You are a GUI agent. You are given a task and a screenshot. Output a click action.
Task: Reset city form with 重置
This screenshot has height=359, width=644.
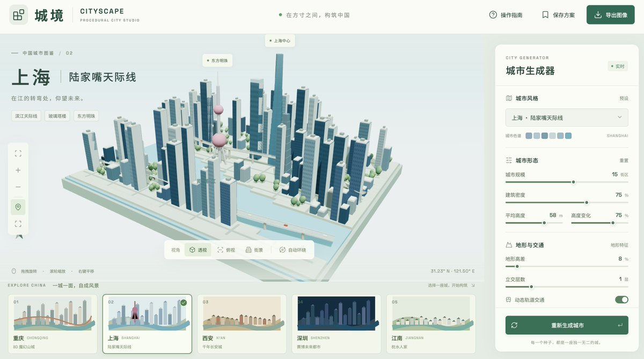tap(624, 160)
